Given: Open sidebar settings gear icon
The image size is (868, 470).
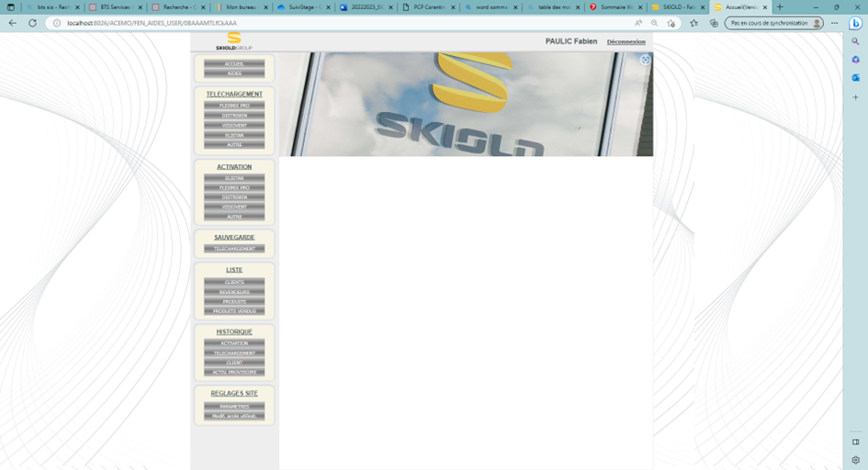Looking at the screenshot, I should point(855,460).
